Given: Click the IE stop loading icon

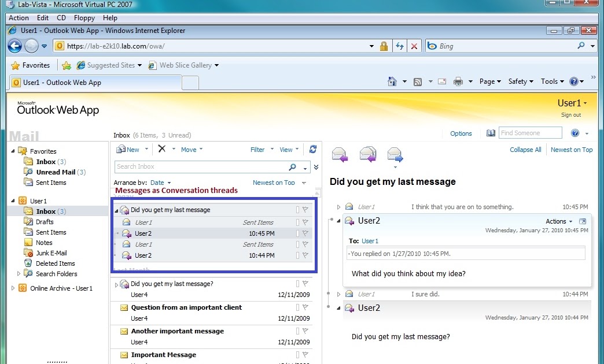Looking at the screenshot, I should pyautogui.click(x=414, y=46).
